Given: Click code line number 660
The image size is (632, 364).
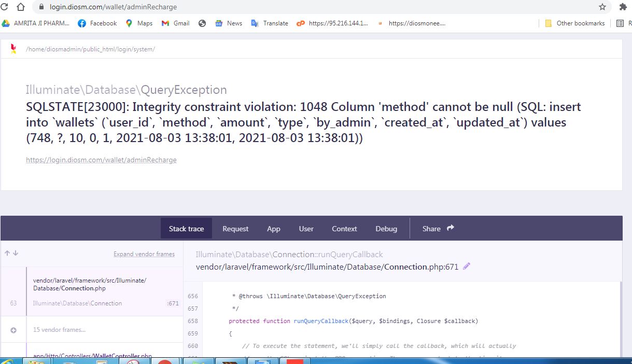Looking at the screenshot, I should (x=192, y=346).
